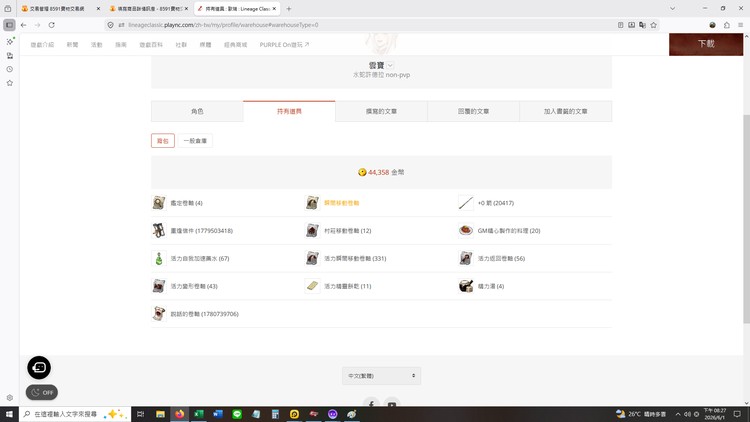This screenshot has width=750, height=422.
Task: Click the scroll item icon with count (331)
Action: tap(312, 258)
